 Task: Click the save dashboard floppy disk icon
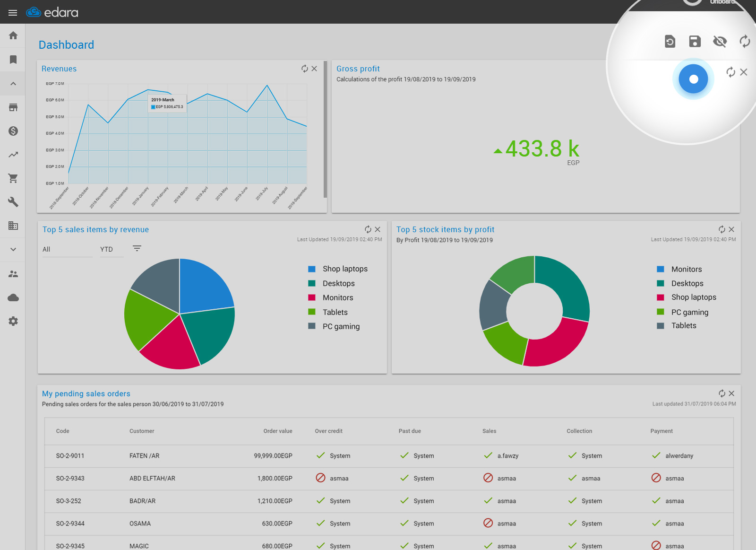[695, 42]
